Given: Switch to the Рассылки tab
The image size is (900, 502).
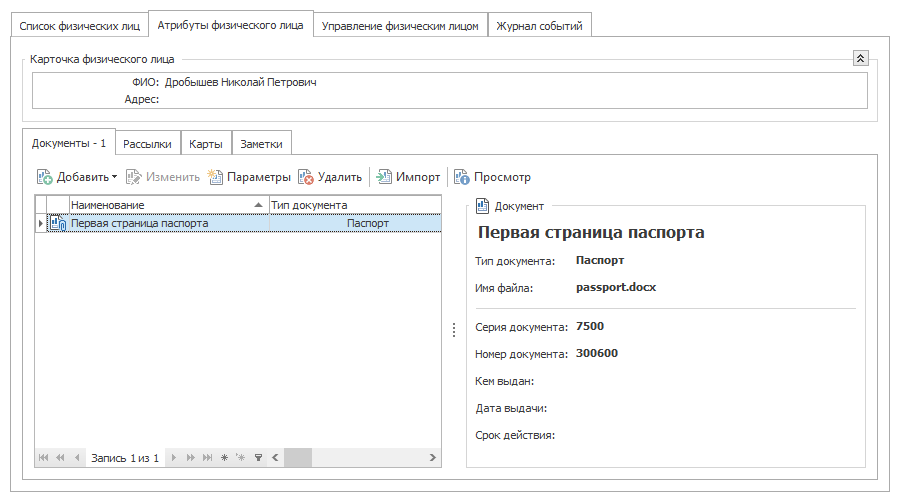Looking at the screenshot, I should point(148,144).
